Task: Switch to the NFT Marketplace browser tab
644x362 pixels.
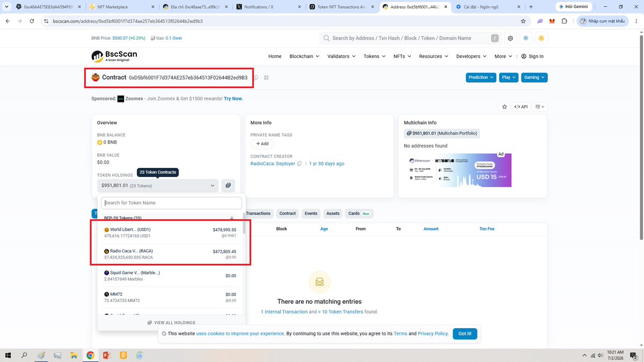Action: [x=121, y=7]
